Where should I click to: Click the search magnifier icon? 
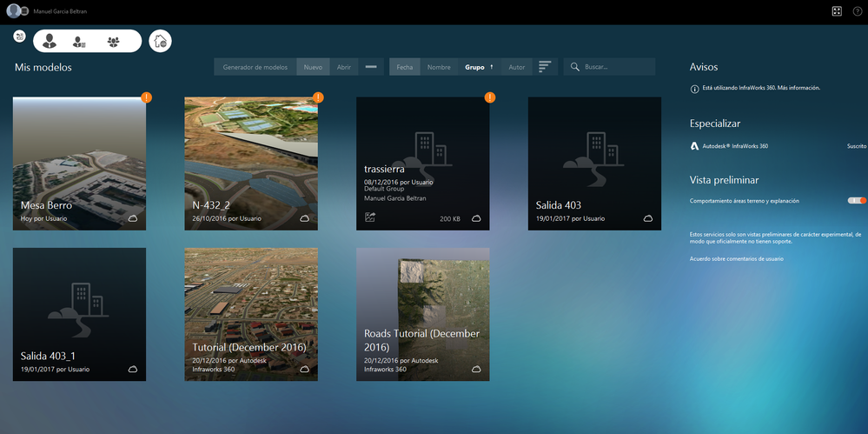pos(575,67)
